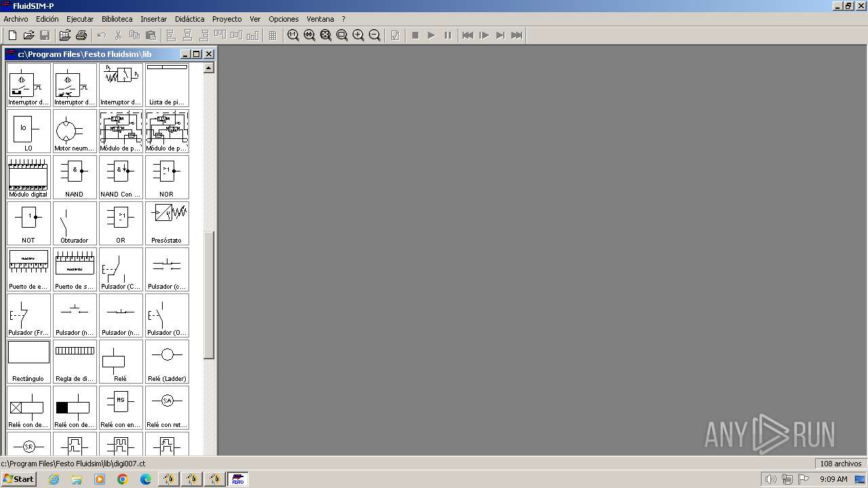Open the Didáctica menu

click(x=189, y=19)
